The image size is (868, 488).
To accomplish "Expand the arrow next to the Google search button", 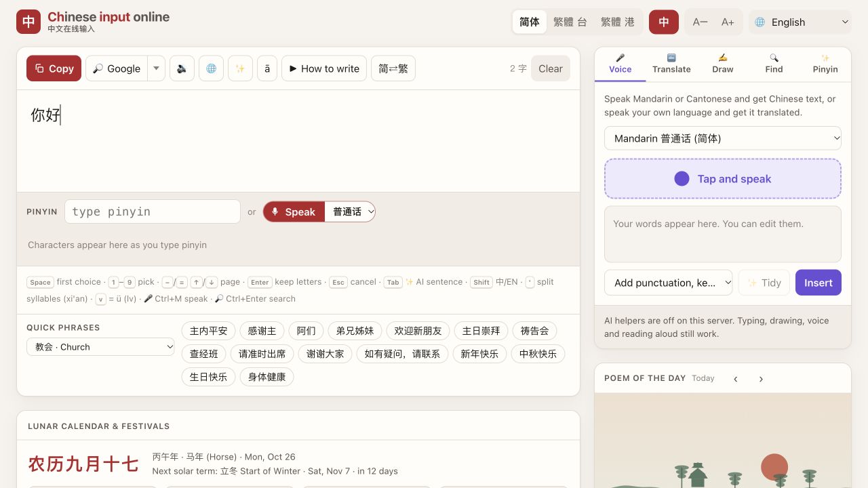I will pos(157,68).
